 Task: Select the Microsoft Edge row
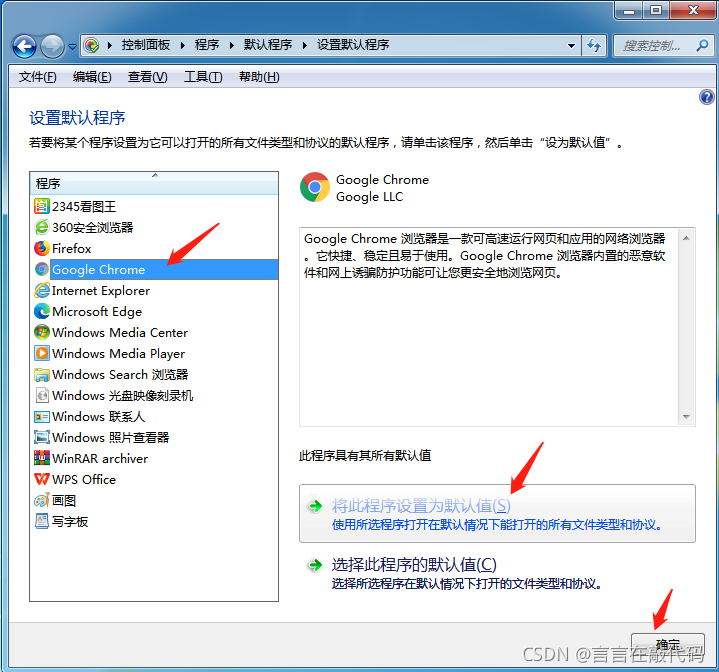coord(154,311)
